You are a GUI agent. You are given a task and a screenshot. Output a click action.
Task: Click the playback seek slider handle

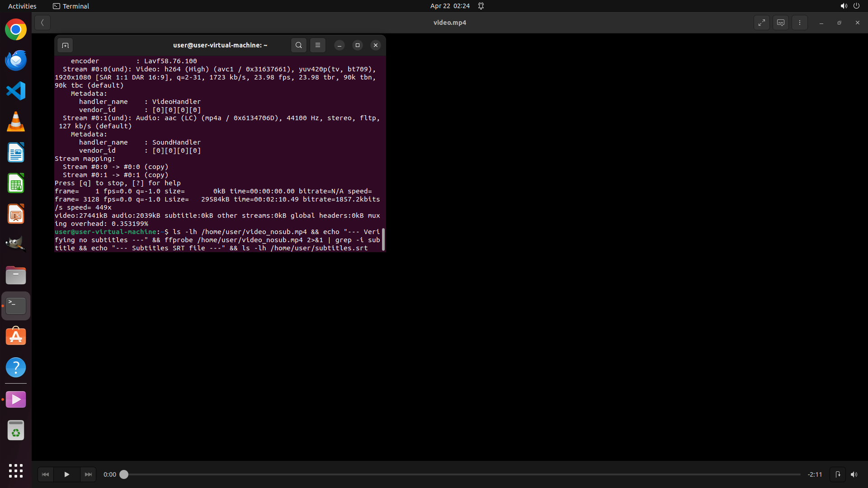[124, 474]
